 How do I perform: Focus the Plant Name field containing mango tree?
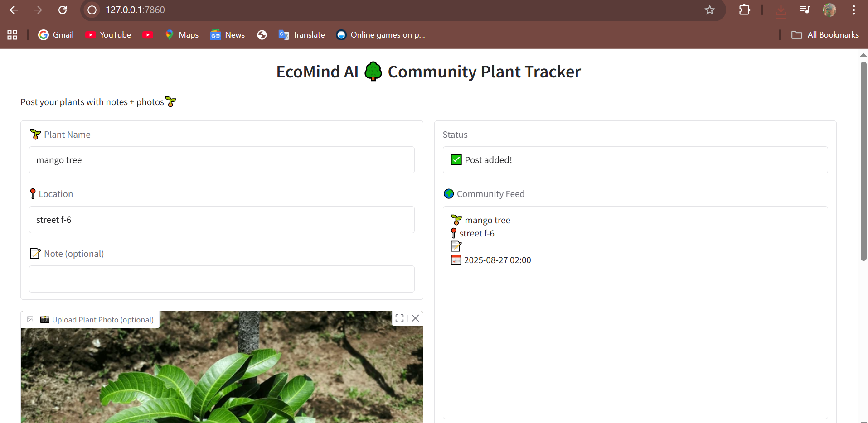click(x=222, y=160)
